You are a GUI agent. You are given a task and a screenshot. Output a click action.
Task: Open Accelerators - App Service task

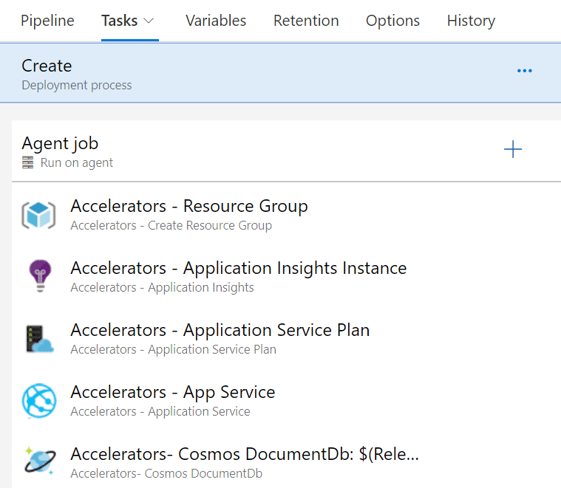(286, 401)
